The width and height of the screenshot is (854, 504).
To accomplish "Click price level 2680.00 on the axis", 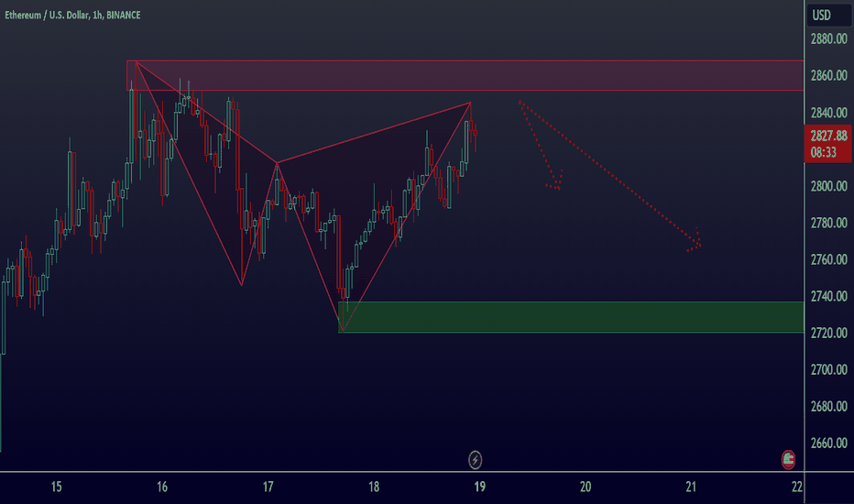I will tap(828, 407).
